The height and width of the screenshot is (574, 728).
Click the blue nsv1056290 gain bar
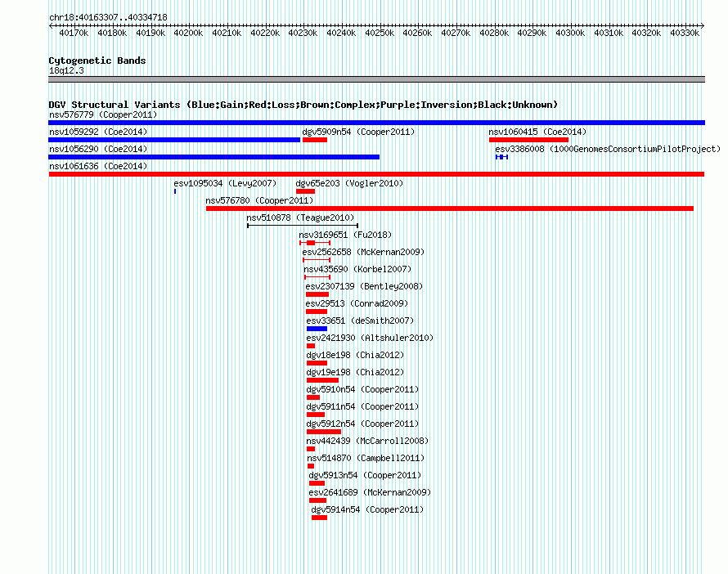[214, 157]
